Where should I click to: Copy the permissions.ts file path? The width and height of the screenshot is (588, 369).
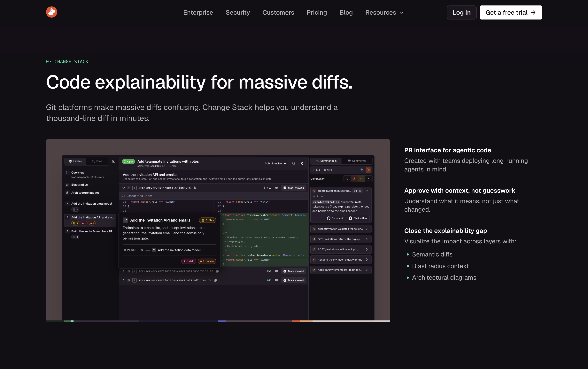pyautogui.click(x=195, y=188)
